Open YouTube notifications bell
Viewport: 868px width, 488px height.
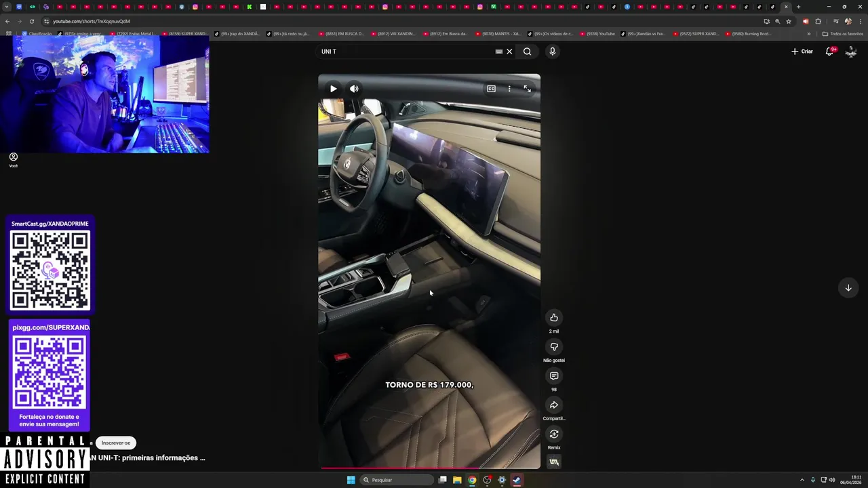click(829, 52)
